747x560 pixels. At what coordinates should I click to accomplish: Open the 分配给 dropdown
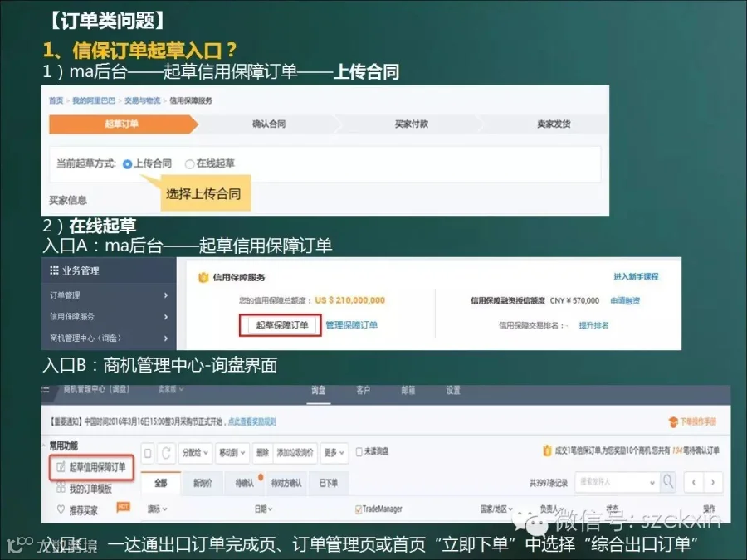click(195, 453)
